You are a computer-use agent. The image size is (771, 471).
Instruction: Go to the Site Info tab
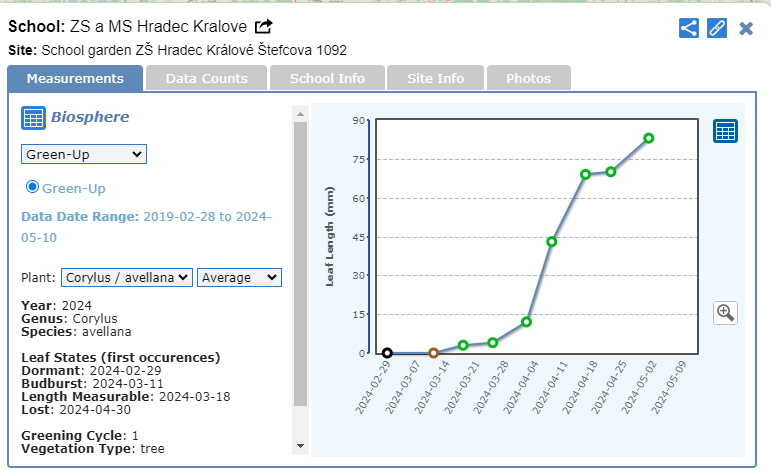pos(436,78)
